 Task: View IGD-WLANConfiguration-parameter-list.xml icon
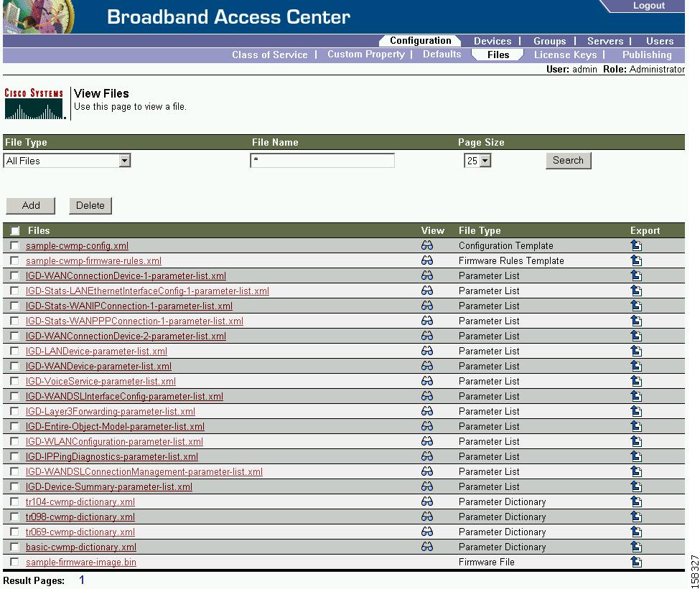click(x=426, y=441)
